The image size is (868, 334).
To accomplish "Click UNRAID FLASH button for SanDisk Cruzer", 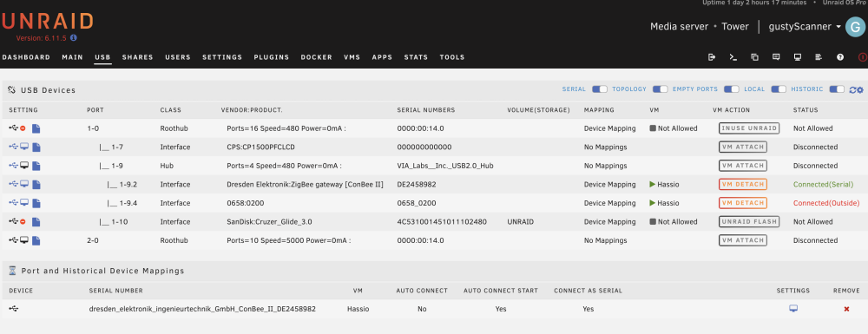I will tap(749, 222).
